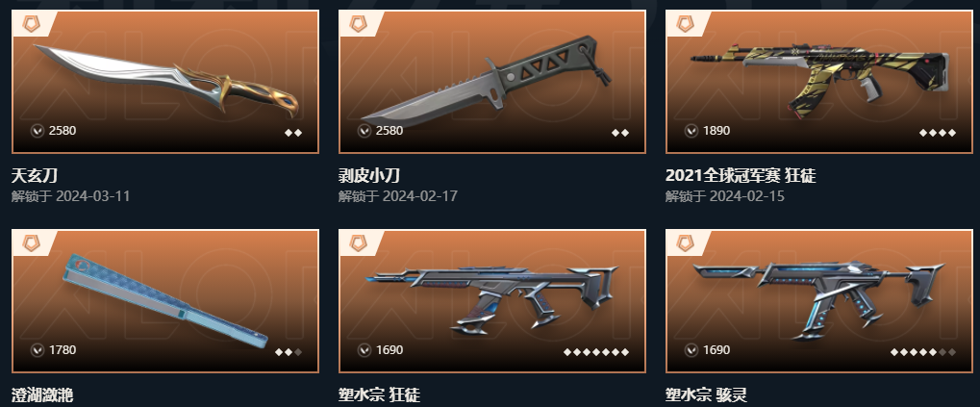Open the 剥皮小刀 knife image
This screenshot has height=407, width=980.
(x=487, y=81)
